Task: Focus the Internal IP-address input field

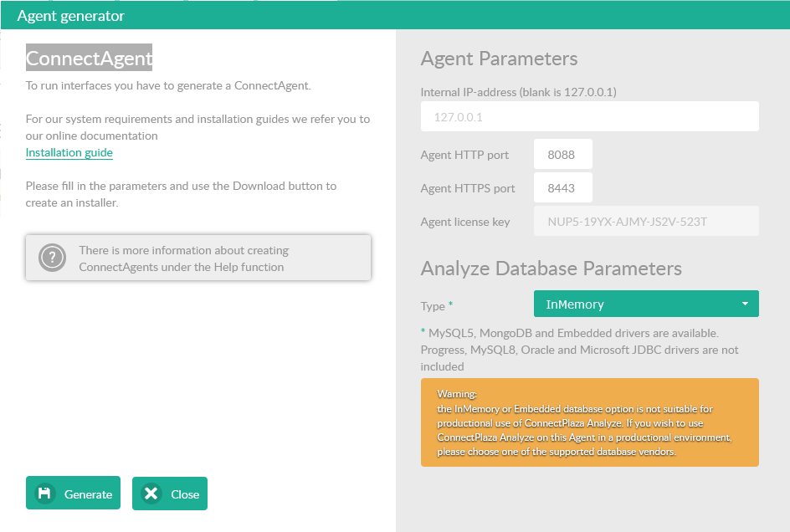Action: point(589,117)
